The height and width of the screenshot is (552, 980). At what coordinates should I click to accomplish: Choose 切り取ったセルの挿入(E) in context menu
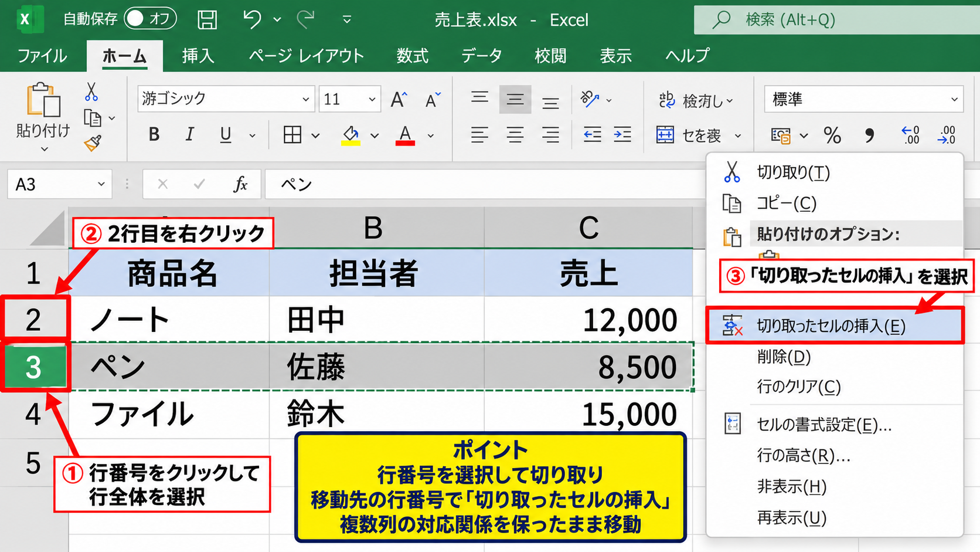pyautogui.click(x=835, y=326)
